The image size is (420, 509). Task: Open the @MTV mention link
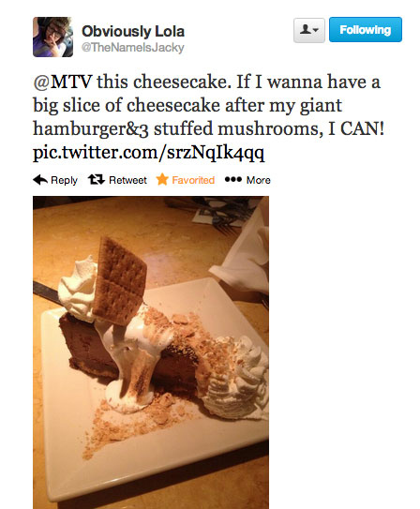[x=63, y=82]
